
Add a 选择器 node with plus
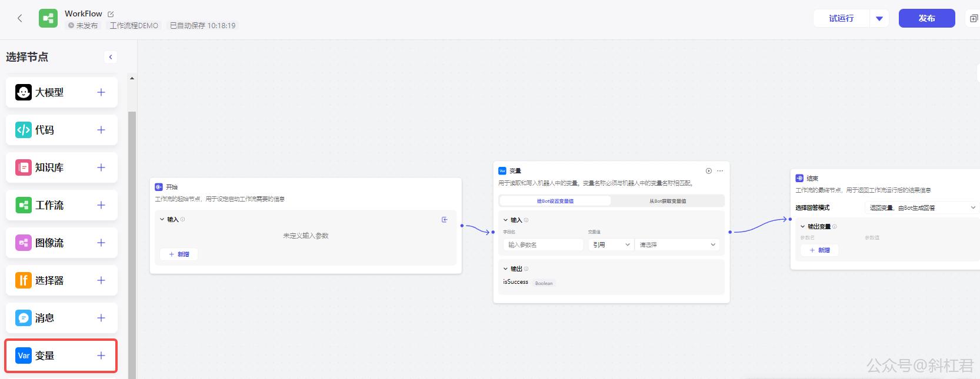[x=101, y=280]
